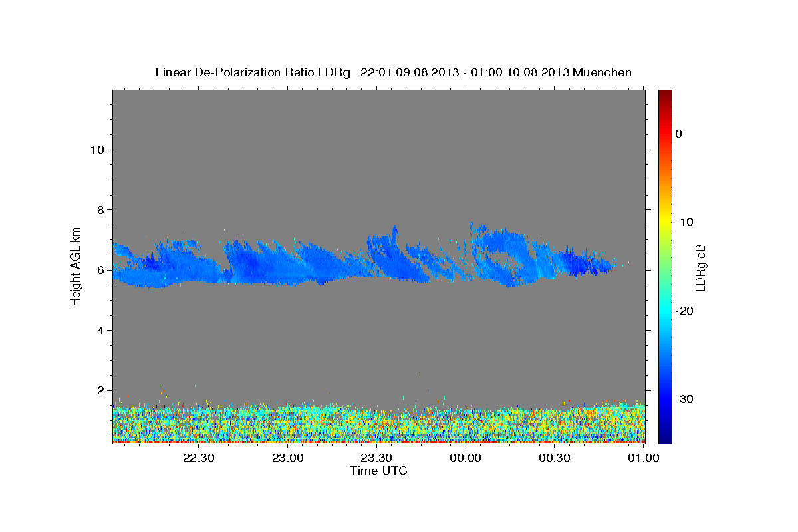Screen dimensions: 798x532
Task: Click the 00:30 time tick label
Action: pyautogui.click(x=554, y=458)
